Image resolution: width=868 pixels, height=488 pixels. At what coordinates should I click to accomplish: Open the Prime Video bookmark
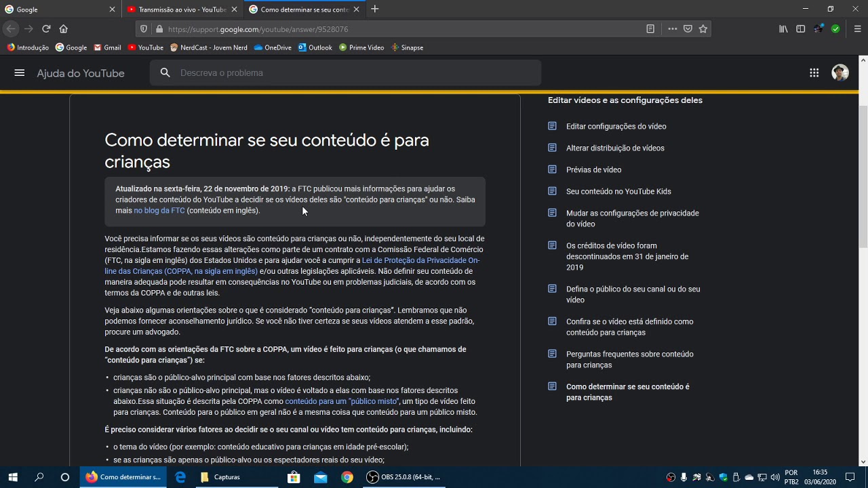[x=361, y=47]
